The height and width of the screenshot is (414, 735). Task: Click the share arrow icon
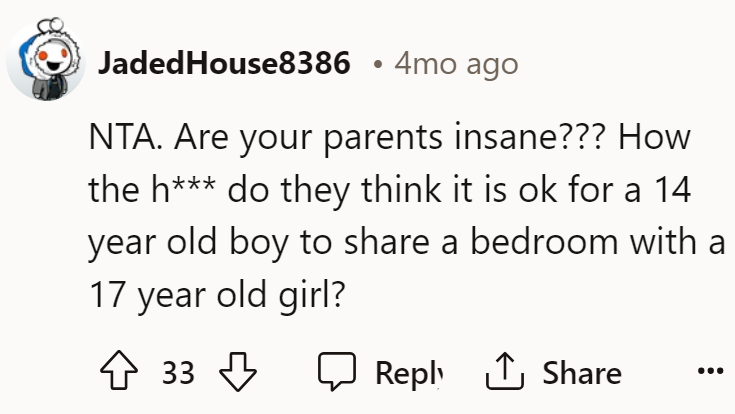click(x=504, y=371)
